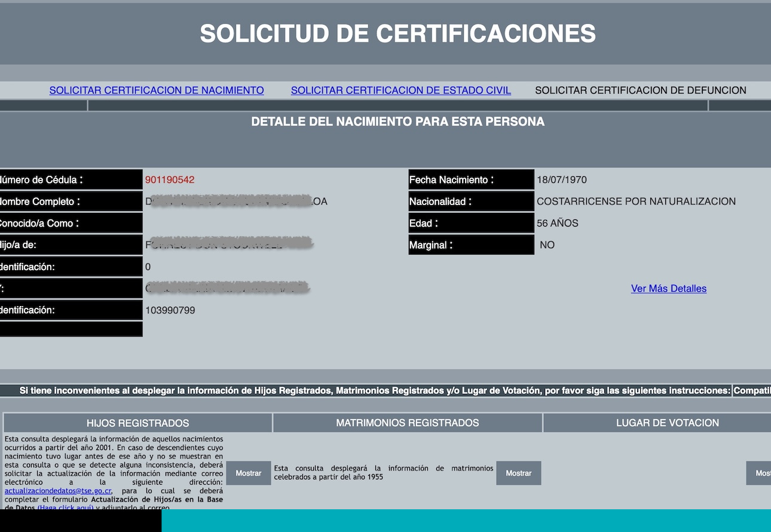The width and height of the screenshot is (771, 532).
Task: Click the hijos description mentioning año 2001
Action: click(x=114, y=473)
